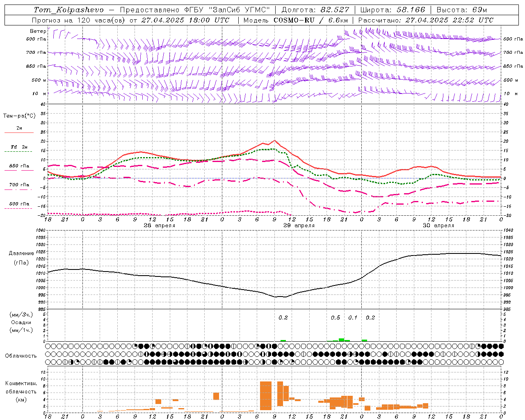Click the "28 апреля" date label
Screen dimensions: 525x420
159,226
